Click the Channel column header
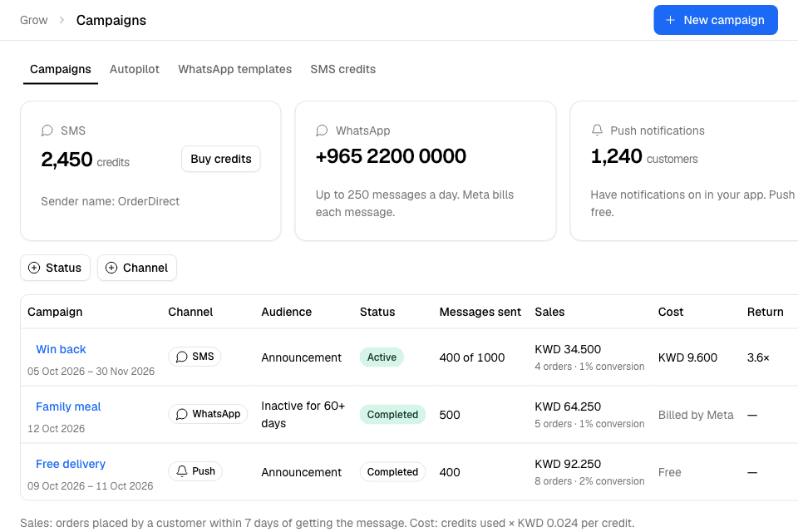The image size is (798, 532). (x=190, y=312)
